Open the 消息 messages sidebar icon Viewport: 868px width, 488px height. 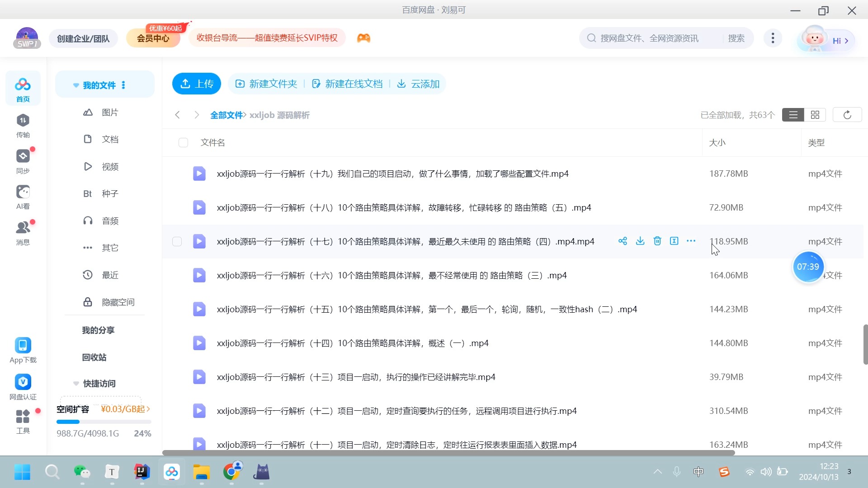tap(23, 233)
